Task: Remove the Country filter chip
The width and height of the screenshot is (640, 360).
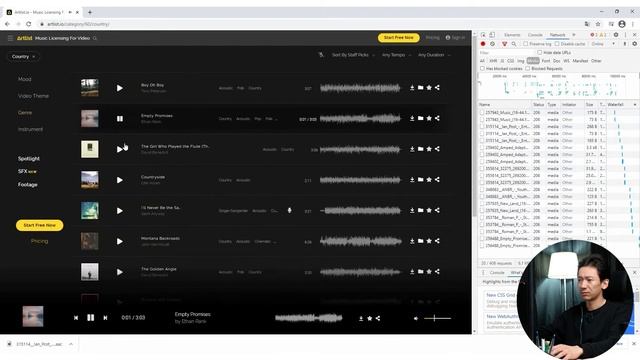Action: (34, 57)
